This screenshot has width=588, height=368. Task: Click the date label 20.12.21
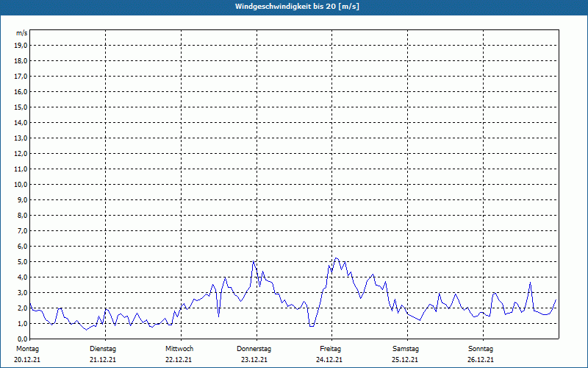pyautogui.click(x=27, y=360)
